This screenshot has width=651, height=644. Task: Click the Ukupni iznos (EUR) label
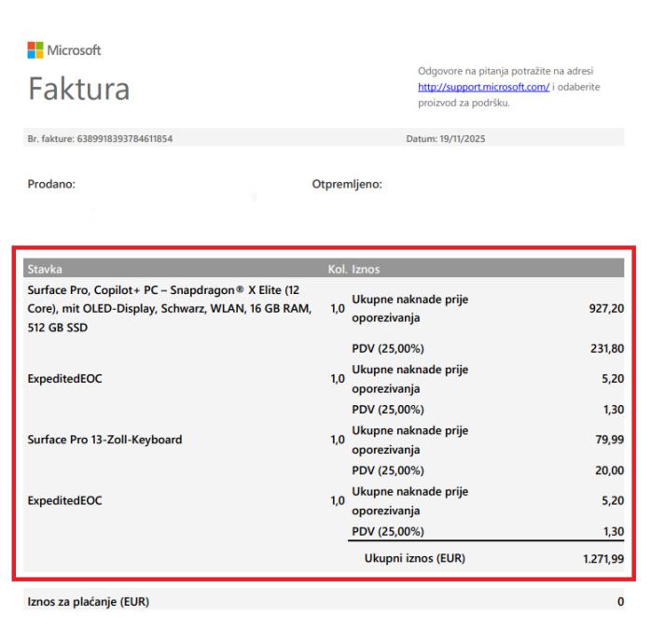414,559
